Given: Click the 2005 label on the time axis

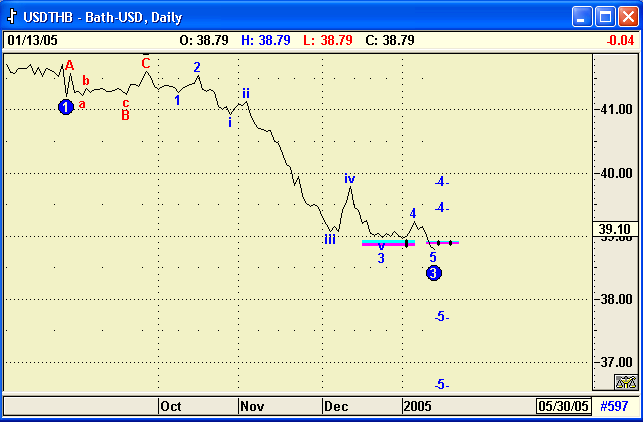Looking at the screenshot, I should point(417,406).
